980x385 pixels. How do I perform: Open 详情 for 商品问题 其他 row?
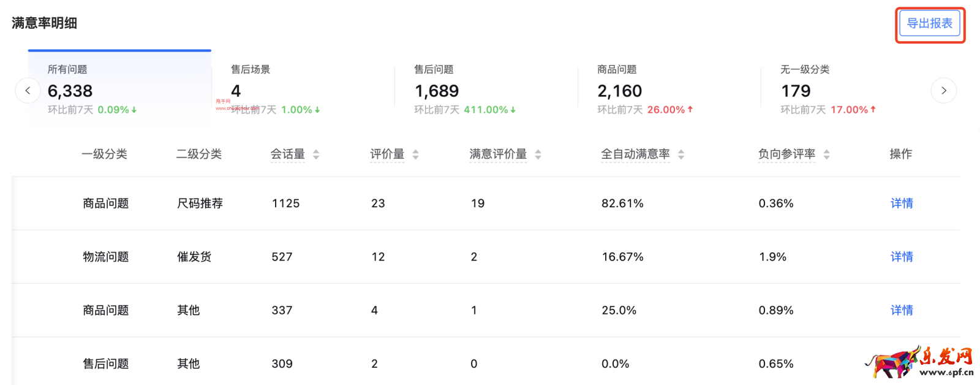(902, 310)
